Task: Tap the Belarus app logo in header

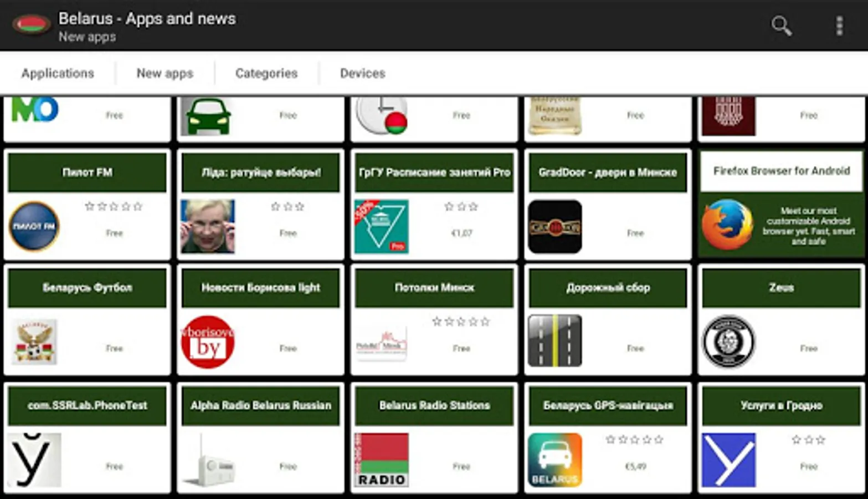Action: tap(31, 26)
